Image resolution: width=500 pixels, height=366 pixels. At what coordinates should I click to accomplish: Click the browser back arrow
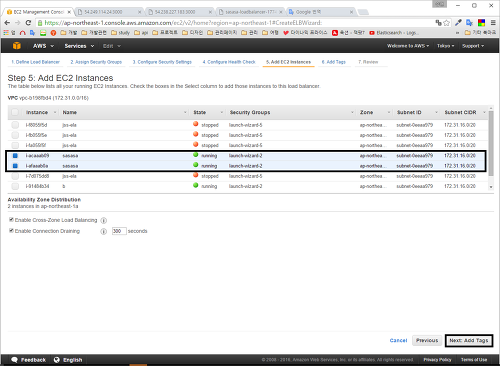click(7, 23)
